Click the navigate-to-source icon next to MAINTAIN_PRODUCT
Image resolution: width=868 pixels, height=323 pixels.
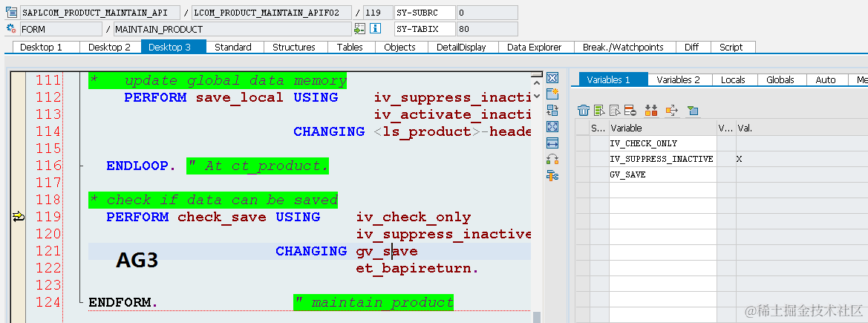[359, 29]
